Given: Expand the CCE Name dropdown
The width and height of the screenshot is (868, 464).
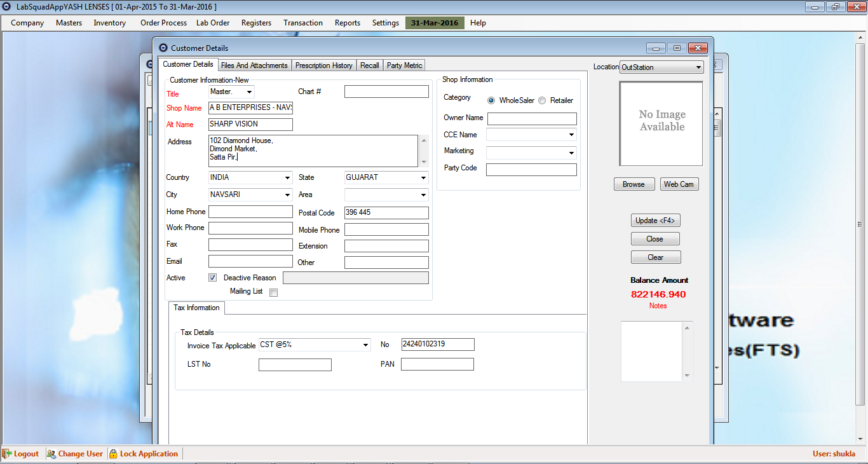Looking at the screenshot, I should 571,135.
